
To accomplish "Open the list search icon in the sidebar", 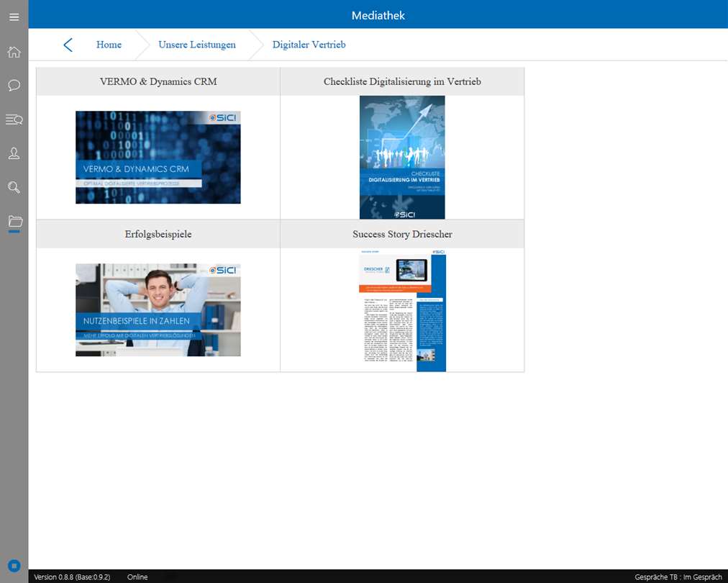I will pyautogui.click(x=14, y=119).
